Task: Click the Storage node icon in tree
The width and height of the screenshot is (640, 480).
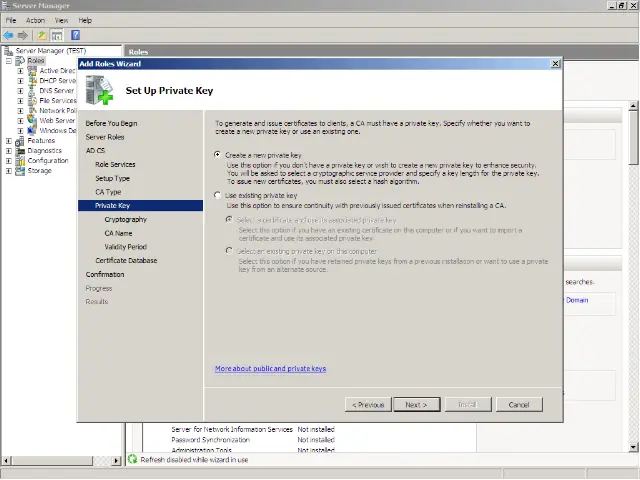Action: [x=20, y=171]
